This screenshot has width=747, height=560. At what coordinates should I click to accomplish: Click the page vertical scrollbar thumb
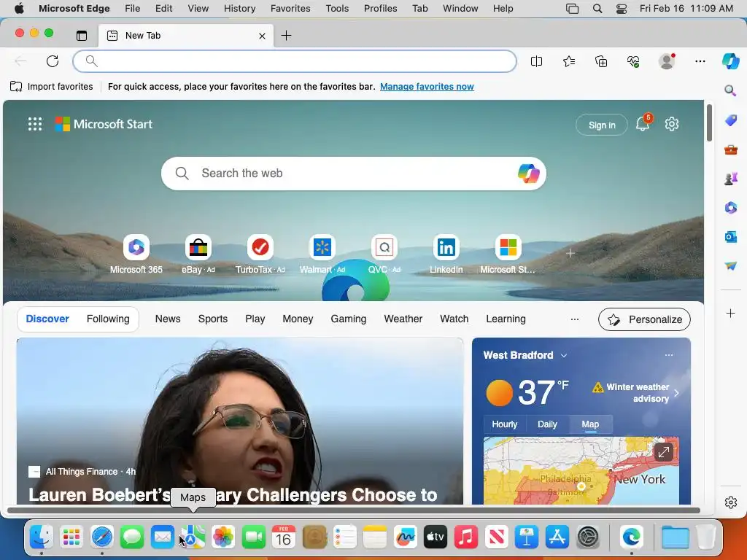[709, 122]
